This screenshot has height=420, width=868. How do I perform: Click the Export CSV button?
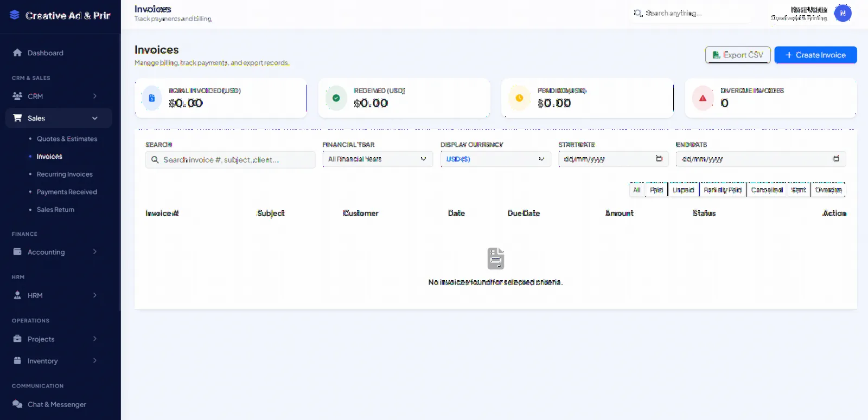tap(738, 55)
